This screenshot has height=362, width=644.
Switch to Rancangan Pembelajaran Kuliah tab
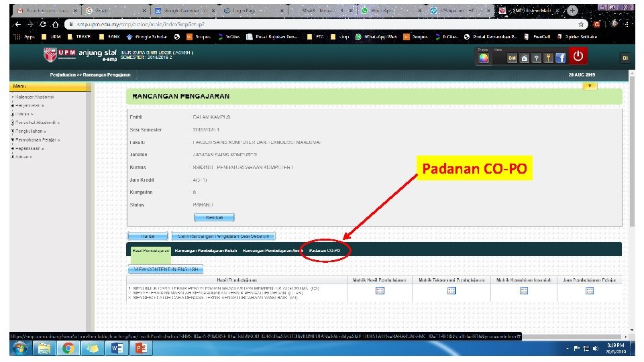coord(206,250)
